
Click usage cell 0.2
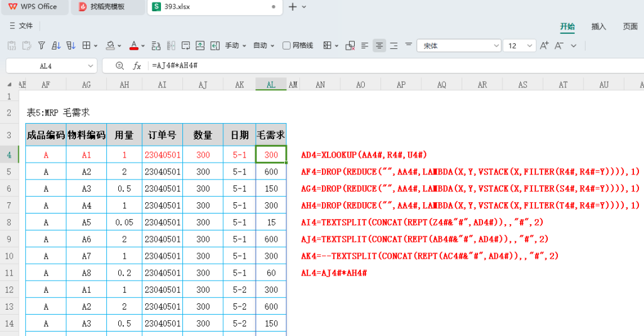tap(125, 273)
